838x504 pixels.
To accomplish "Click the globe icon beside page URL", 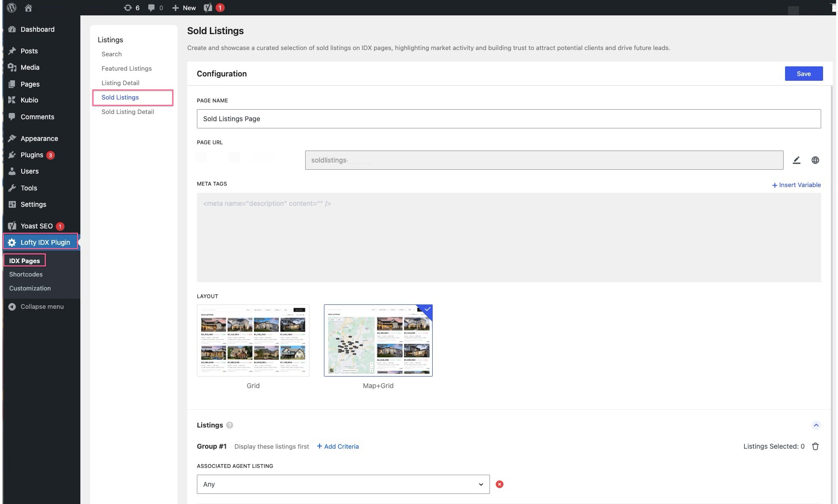I will coord(815,160).
